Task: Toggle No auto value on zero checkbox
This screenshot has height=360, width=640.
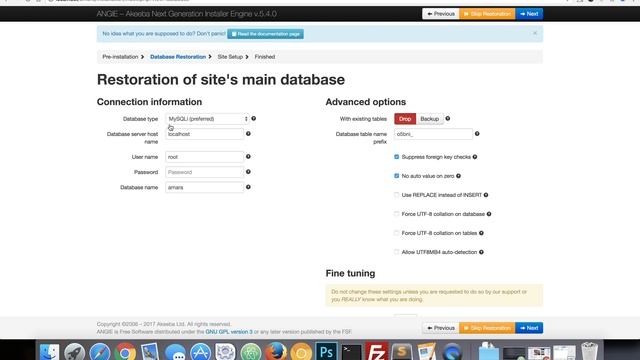Action: pos(396,176)
